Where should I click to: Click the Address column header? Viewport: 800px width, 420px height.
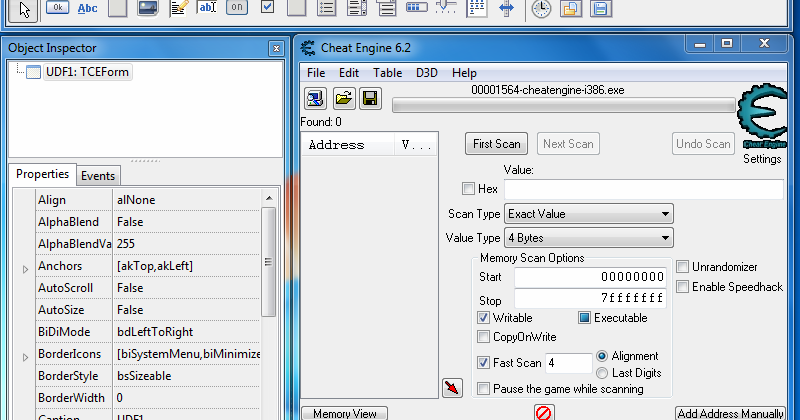pyautogui.click(x=347, y=145)
